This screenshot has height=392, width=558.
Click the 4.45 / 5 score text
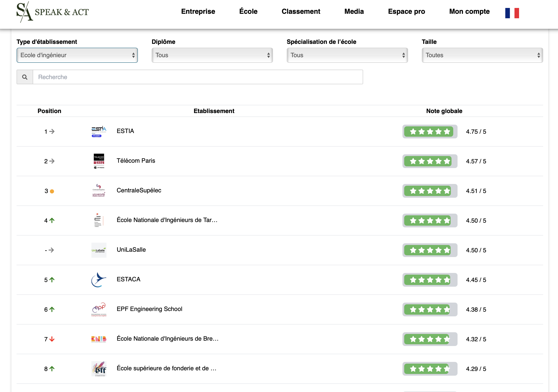click(x=476, y=280)
